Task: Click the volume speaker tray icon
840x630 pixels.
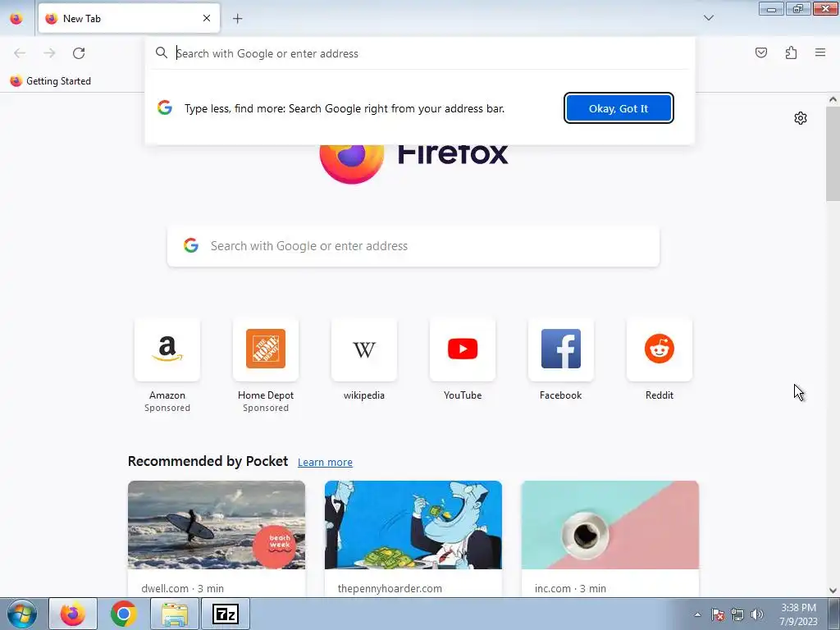Action: click(x=757, y=614)
